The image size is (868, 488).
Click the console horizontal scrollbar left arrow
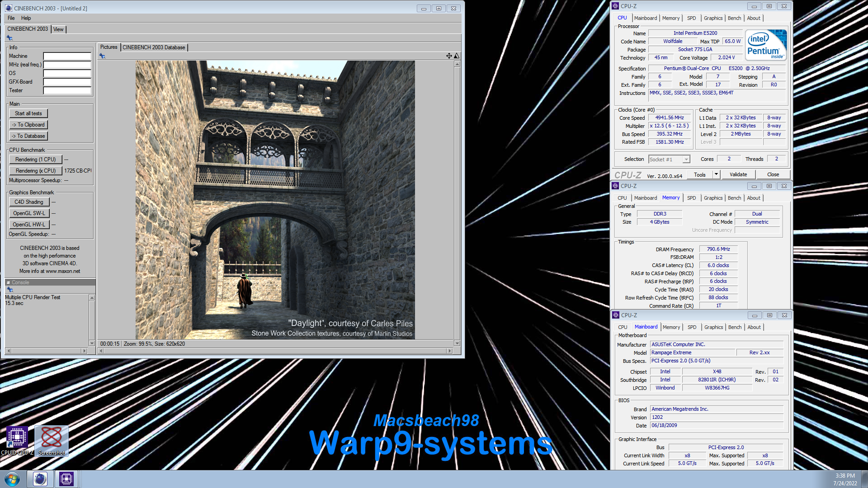pyautogui.click(x=9, y=351)
